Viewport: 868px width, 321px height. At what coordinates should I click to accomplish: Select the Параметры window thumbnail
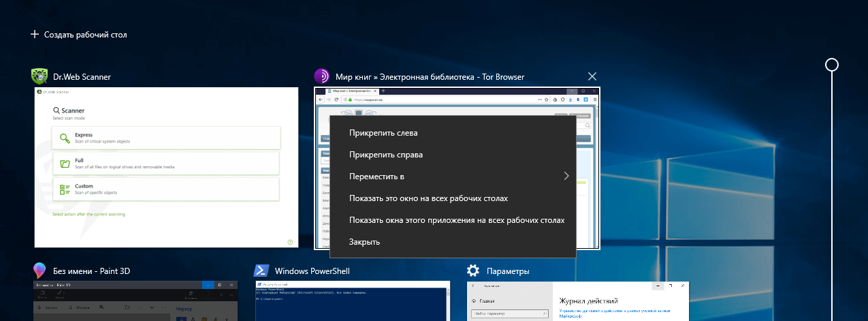[578, 301]
